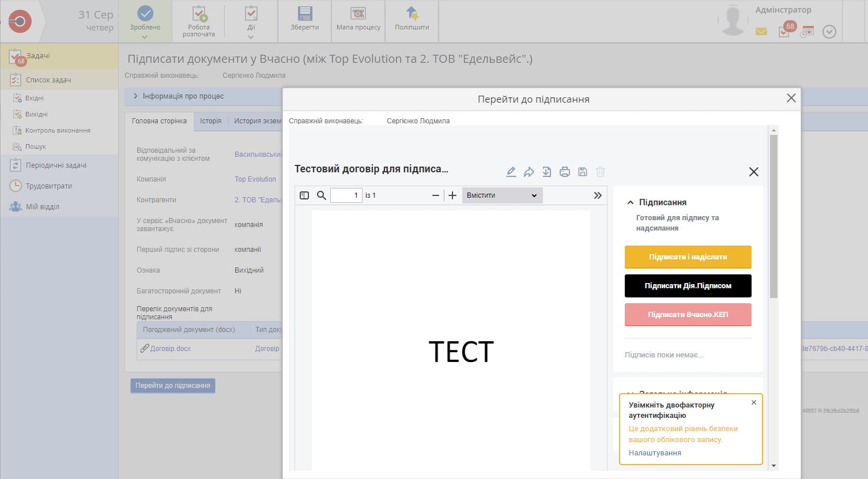The width and height of the screenshot is (868, 479).
Task: Open the Вмістити zoom level dropdown
Action: (501, 195)
